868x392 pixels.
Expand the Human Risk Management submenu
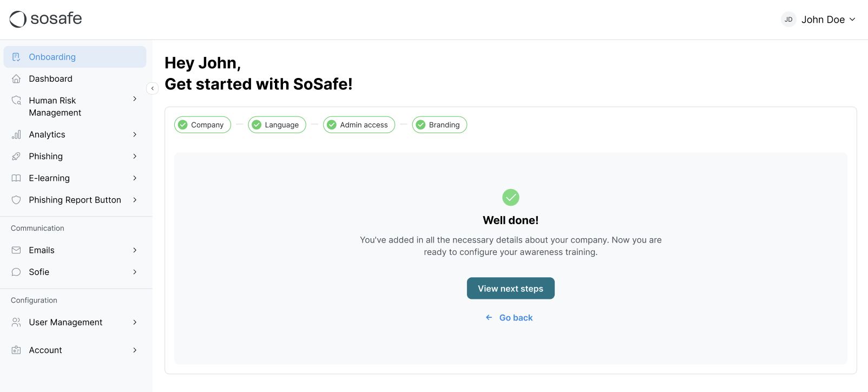[x=135, y=99]
